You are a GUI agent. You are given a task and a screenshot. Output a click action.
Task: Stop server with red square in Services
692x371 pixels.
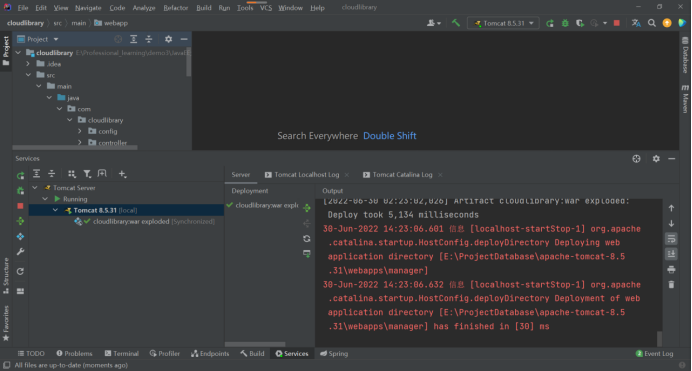[x=20, y=206]
